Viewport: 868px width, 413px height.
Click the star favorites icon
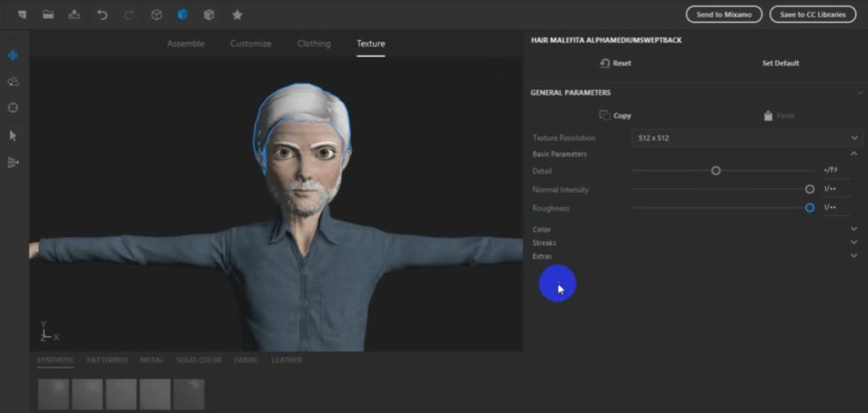tap(237, 15)
